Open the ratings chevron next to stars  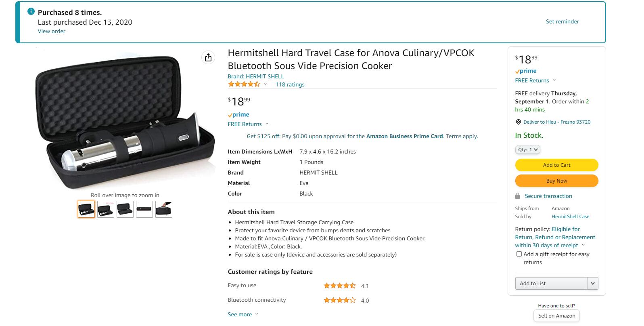tap(265, 84)
